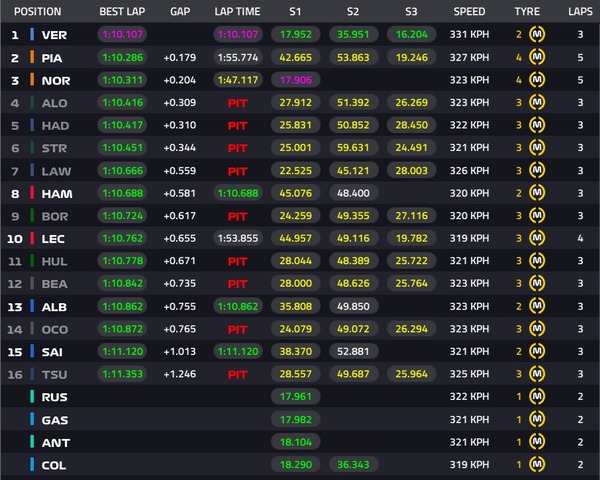Click HAM's medium tyre icon
600x480 pixels.
click(539, 194)
